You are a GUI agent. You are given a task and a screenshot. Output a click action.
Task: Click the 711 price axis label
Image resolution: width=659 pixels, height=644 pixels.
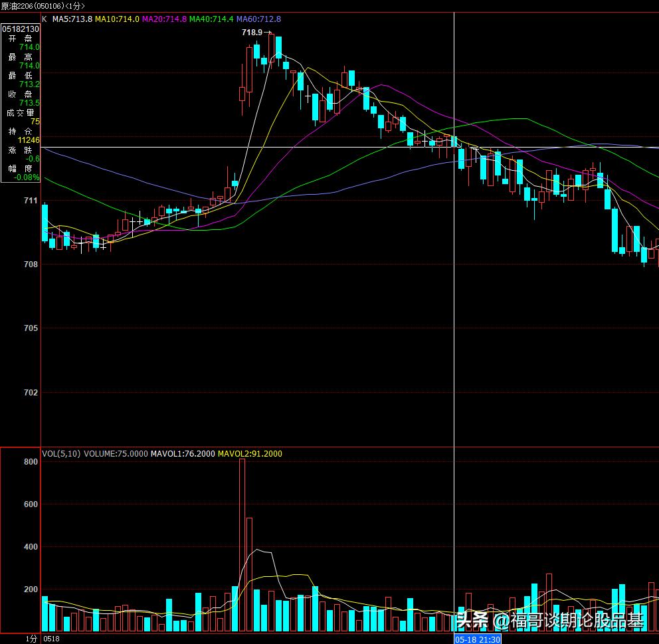[x=31, y=201]
